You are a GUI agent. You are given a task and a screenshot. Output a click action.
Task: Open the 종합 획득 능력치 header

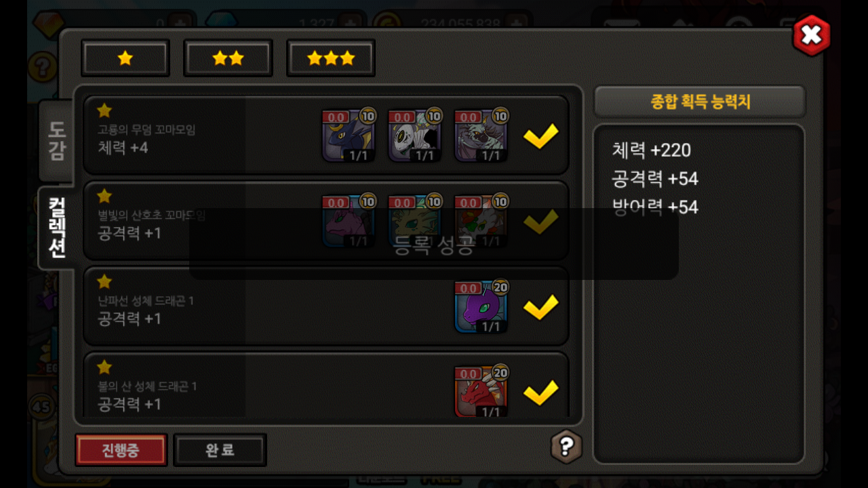(700, 102)
